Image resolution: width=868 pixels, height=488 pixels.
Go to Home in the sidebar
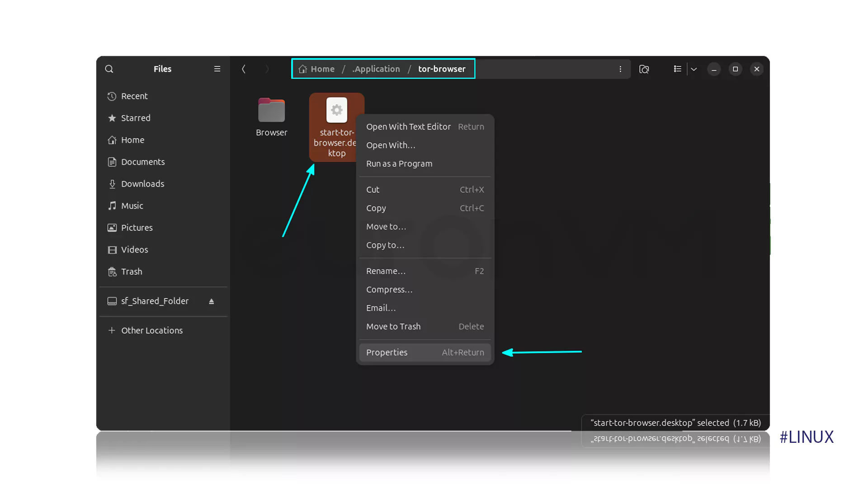pos(163,140)
